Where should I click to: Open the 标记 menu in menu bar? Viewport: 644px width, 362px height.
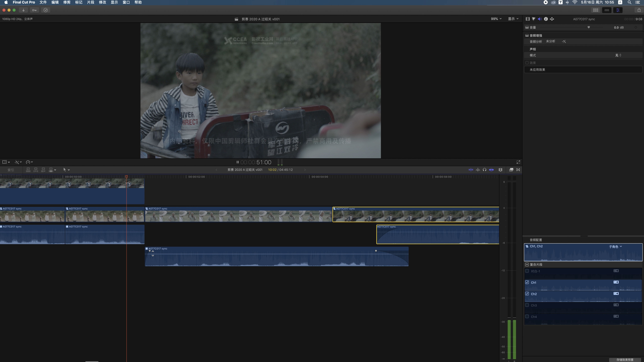pos(78,2)
